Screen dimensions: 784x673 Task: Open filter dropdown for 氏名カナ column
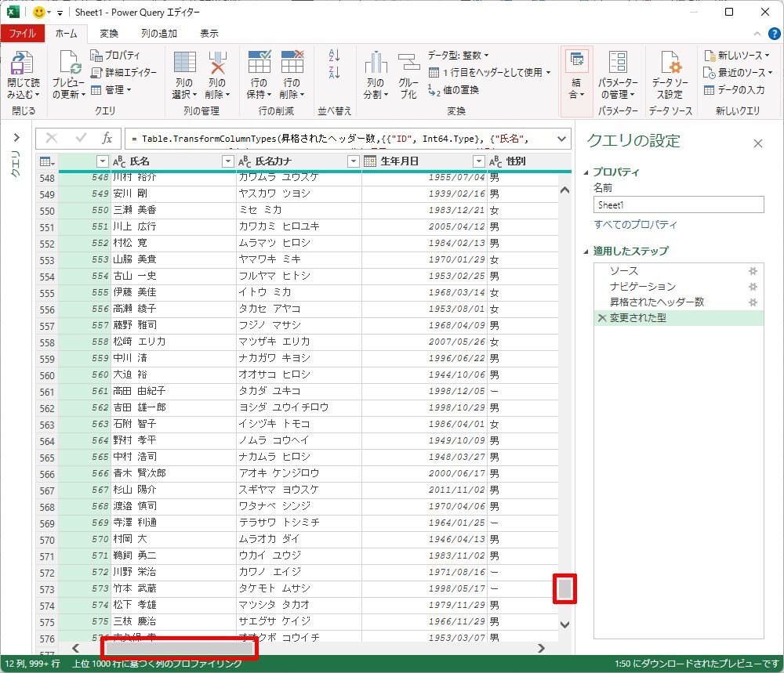coord(354,161)
